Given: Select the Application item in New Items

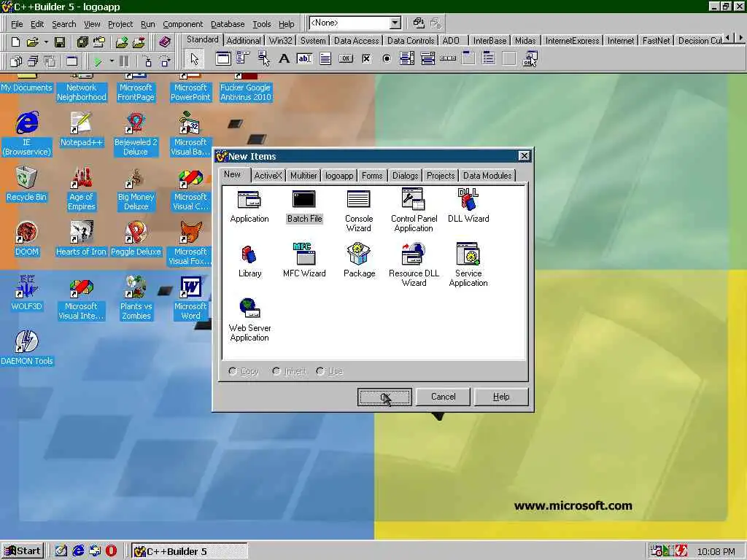Looking at the screenshot, I should [249, 206].
